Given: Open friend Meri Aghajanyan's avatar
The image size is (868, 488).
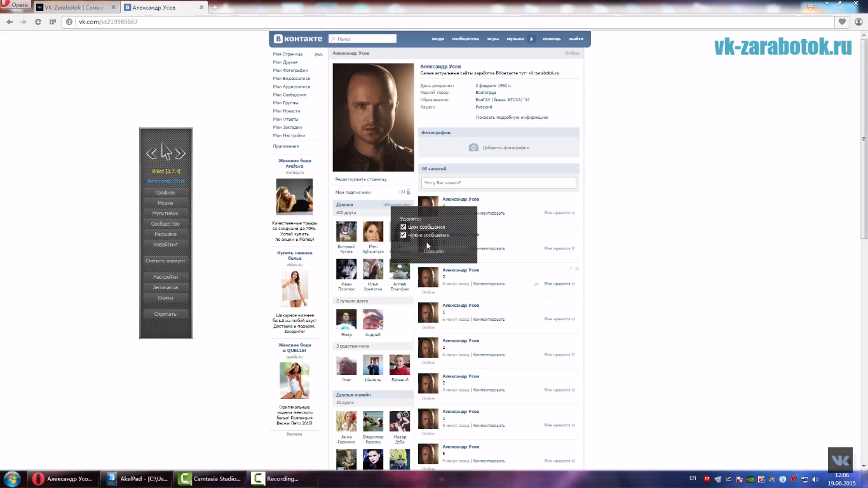Looking at the screenshot, I should point(373,231).
